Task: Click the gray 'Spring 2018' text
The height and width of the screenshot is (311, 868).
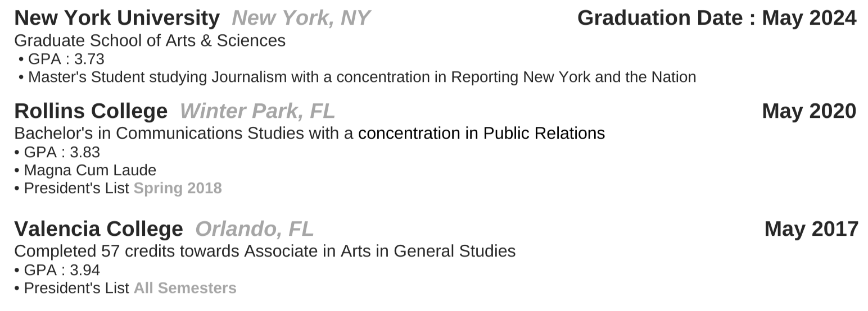Action: tap(178, 188)
